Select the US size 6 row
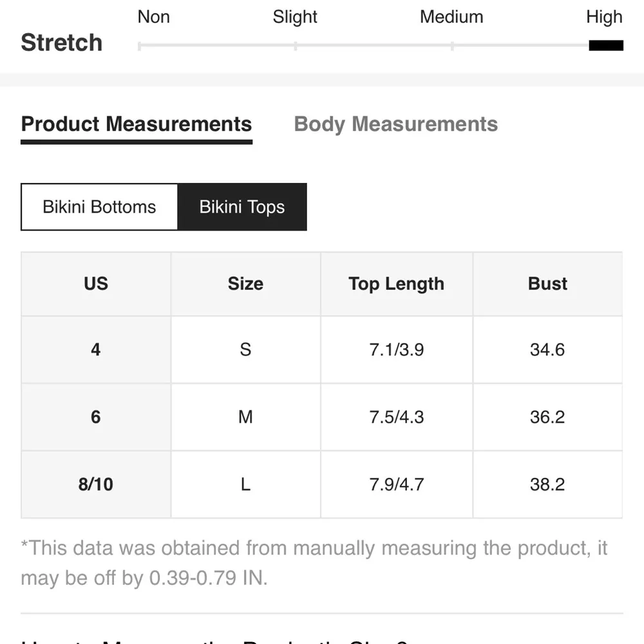 96,417
